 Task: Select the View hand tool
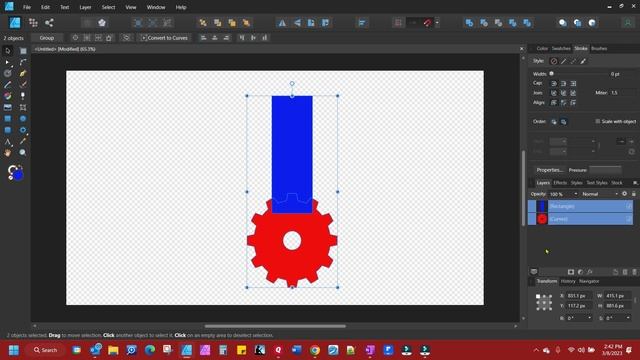pyautogui.click(x=8, y=153)
